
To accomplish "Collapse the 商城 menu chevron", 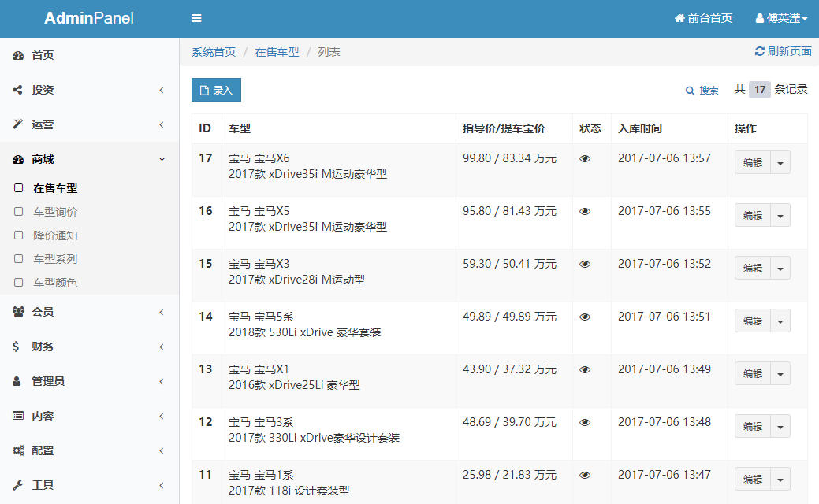I will click(162, 159).
